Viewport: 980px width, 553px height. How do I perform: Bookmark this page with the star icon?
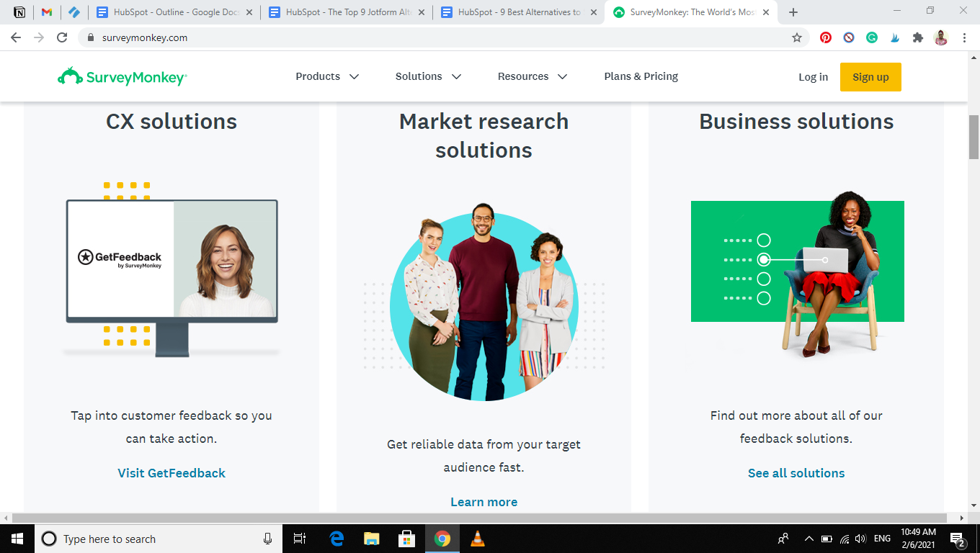[x=797, y=37]
